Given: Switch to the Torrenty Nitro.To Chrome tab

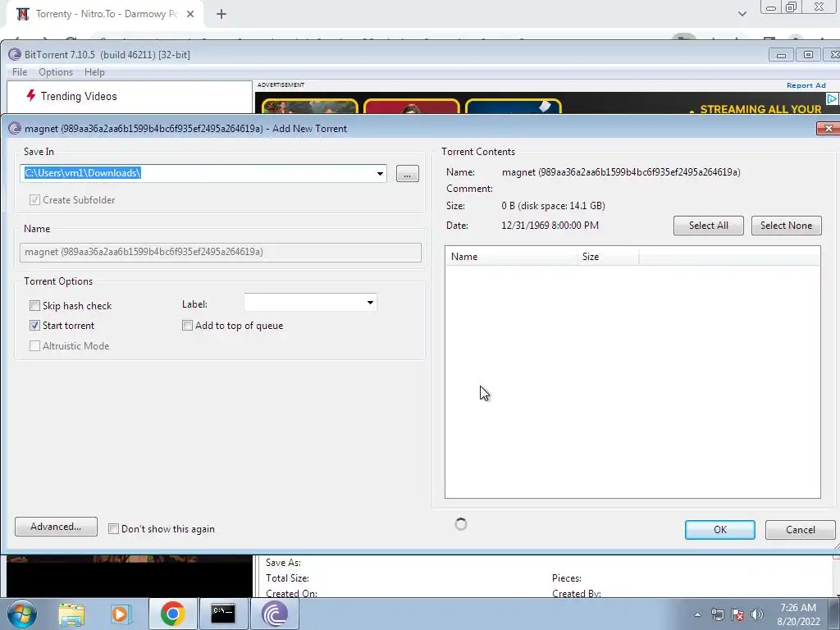Looking at the screenshot, I should 106,14.
